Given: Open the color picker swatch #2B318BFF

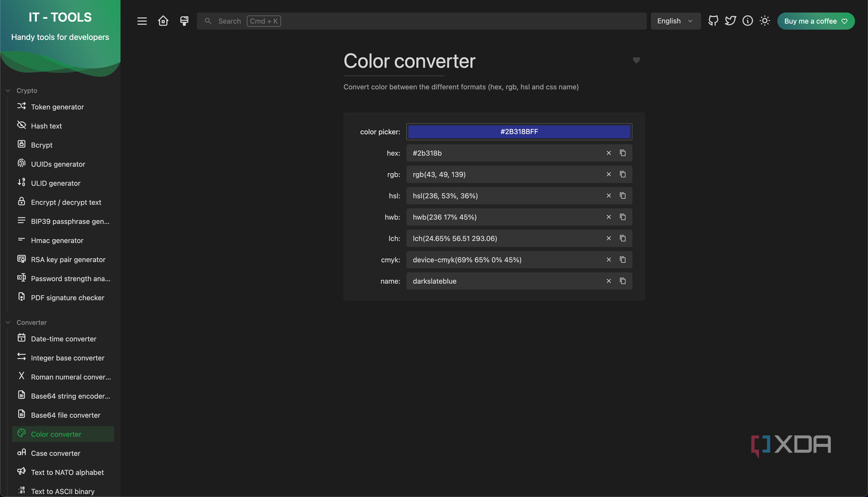Looking at the screenshot, I should coord(519,132).
